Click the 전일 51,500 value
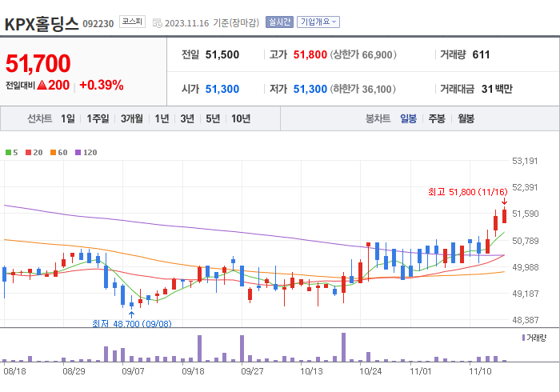The width and height of the screenshot is (560, 392). click(x=222, y=54)
